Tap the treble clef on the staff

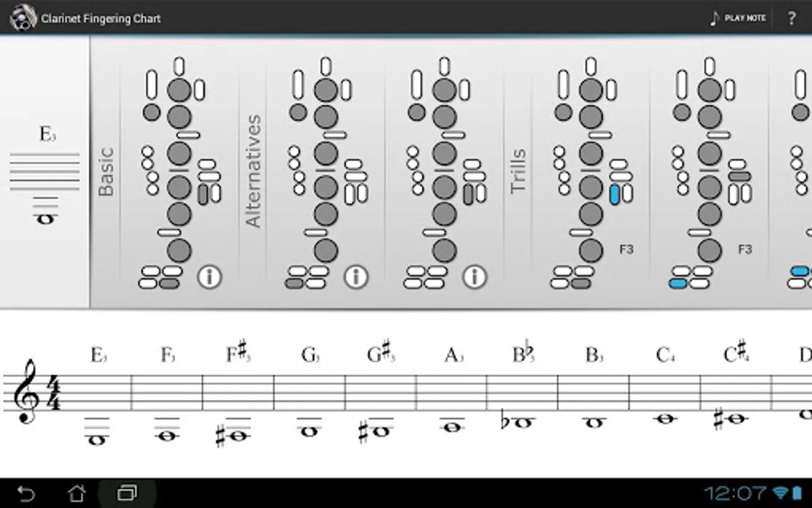pyautogui.click(x=27, y=391)
